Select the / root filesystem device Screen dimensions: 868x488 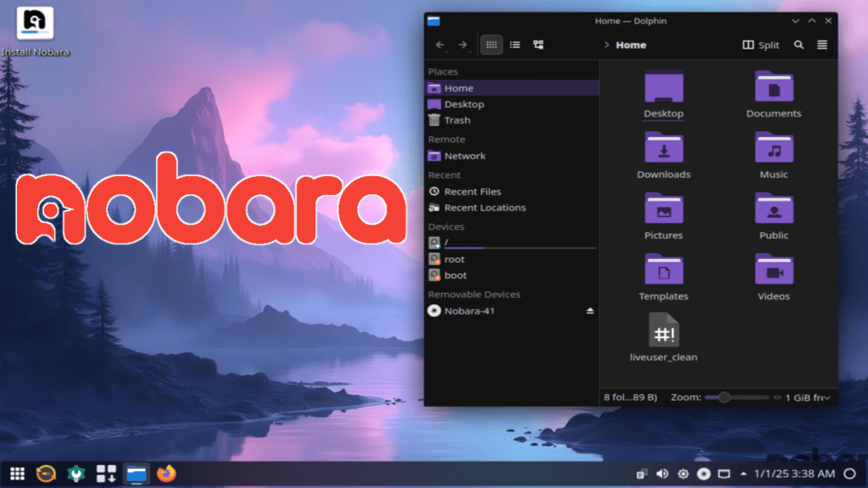coord(512,243)
